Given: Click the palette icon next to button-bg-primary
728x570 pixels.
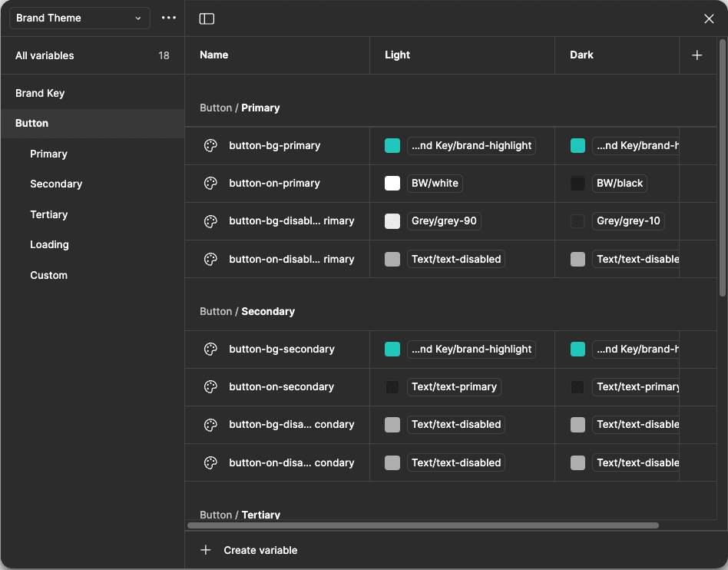Looking at the screenshot, I should coord(210,145).
